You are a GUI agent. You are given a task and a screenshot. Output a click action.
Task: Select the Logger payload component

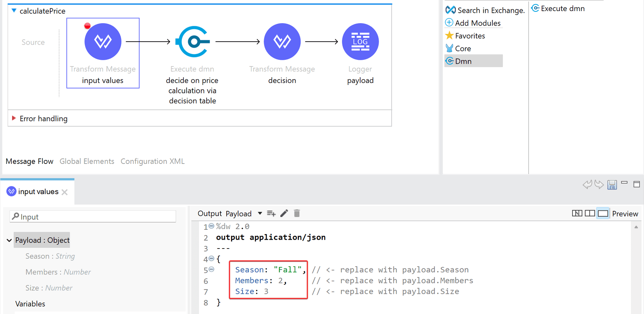(360, 42)
